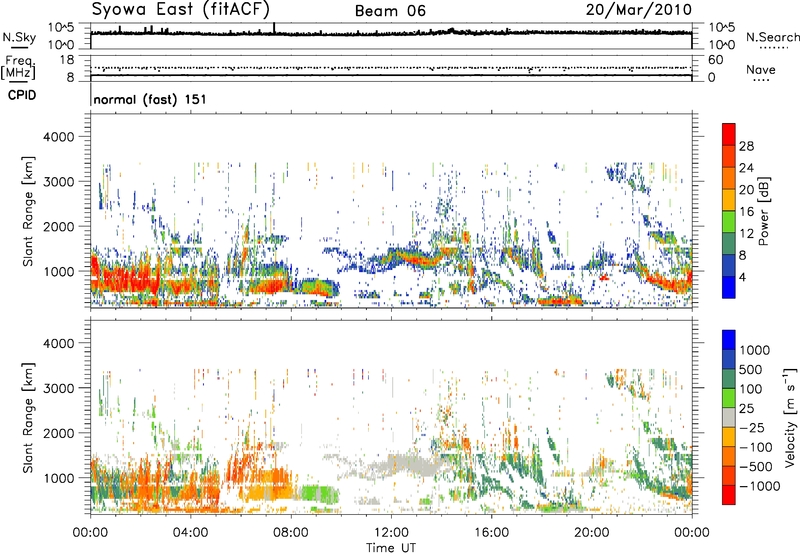Click the '04:00' time tick label
This screenshot has width=800, height=554.
[190, 533]
